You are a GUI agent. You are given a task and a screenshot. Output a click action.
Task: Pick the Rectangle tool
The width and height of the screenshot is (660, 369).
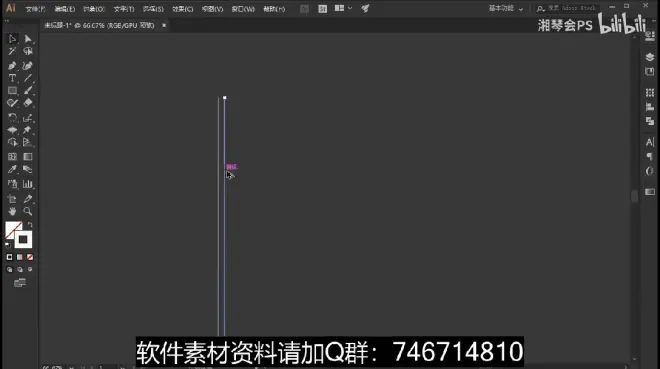click(x=12, y=90)
